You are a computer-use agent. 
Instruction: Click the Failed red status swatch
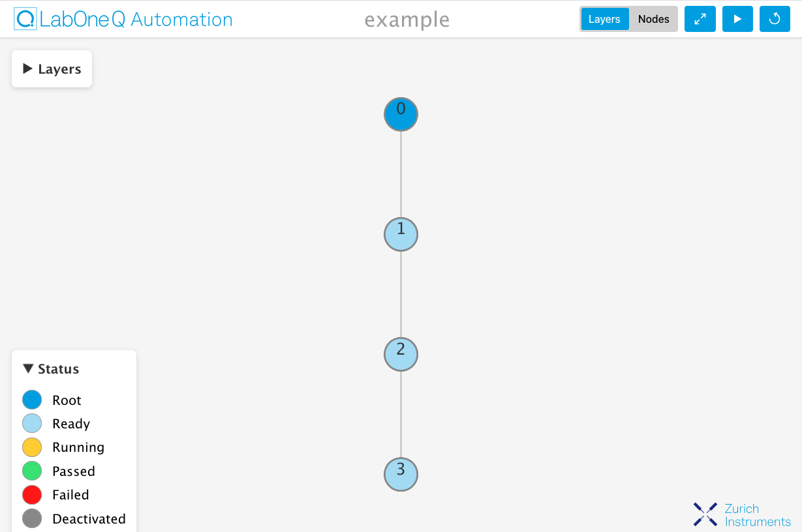tap(32, 495)
